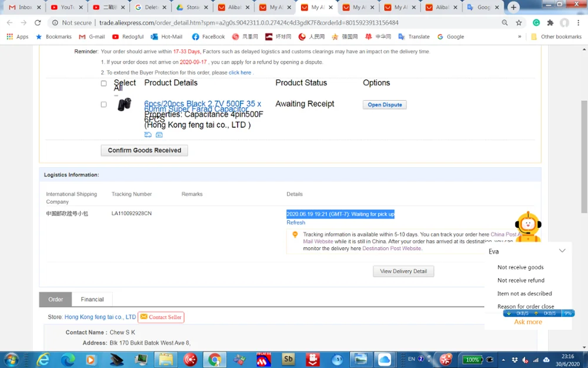Viewport: 588px width, 368px height.
Task: Open the file explorer folder in taskbar
Action: 166,360
